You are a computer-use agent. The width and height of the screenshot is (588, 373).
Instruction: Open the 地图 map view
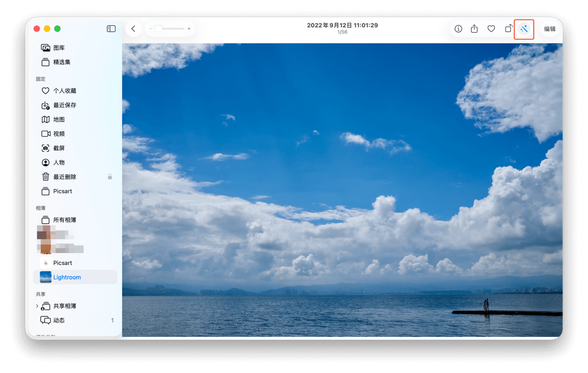pos(58,119)
